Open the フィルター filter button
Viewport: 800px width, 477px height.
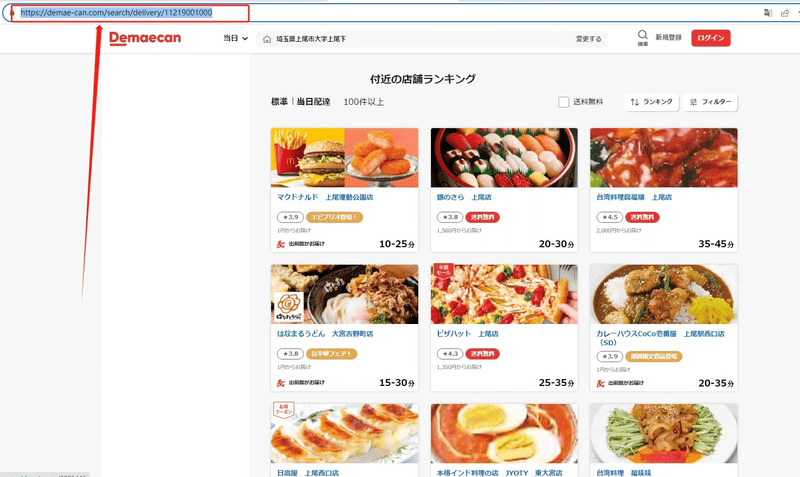710,102
